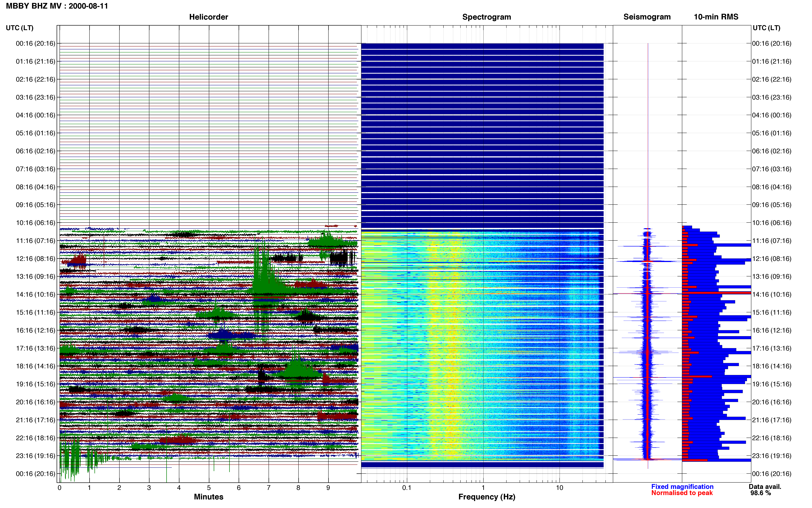Click left time label '07:16 (03:16)'
Screen dimensions: 812x508
pos(35,169)
